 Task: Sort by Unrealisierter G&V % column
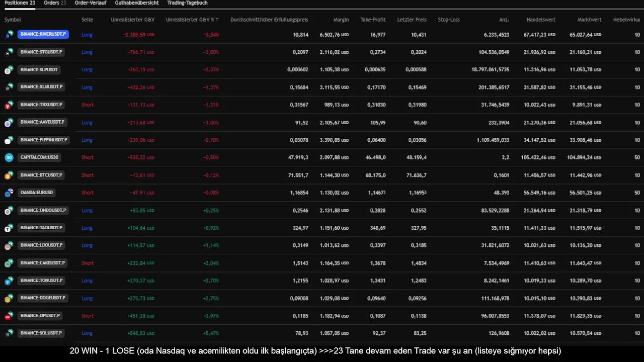(192, 20)
